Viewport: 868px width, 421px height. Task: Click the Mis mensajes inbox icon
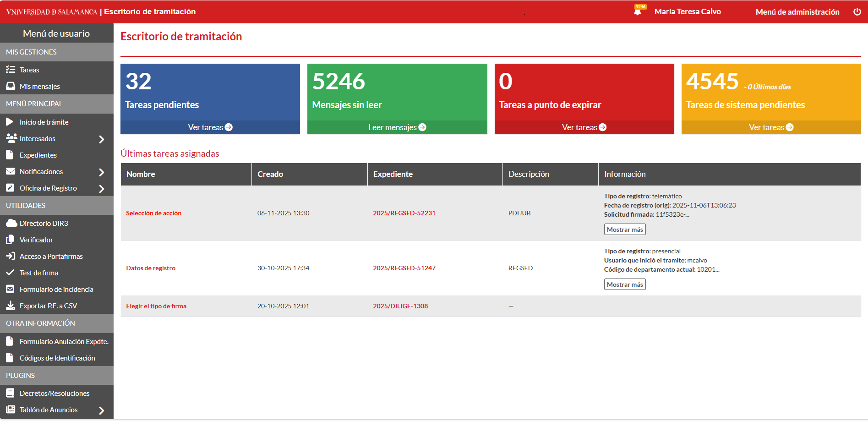point(11,86)
